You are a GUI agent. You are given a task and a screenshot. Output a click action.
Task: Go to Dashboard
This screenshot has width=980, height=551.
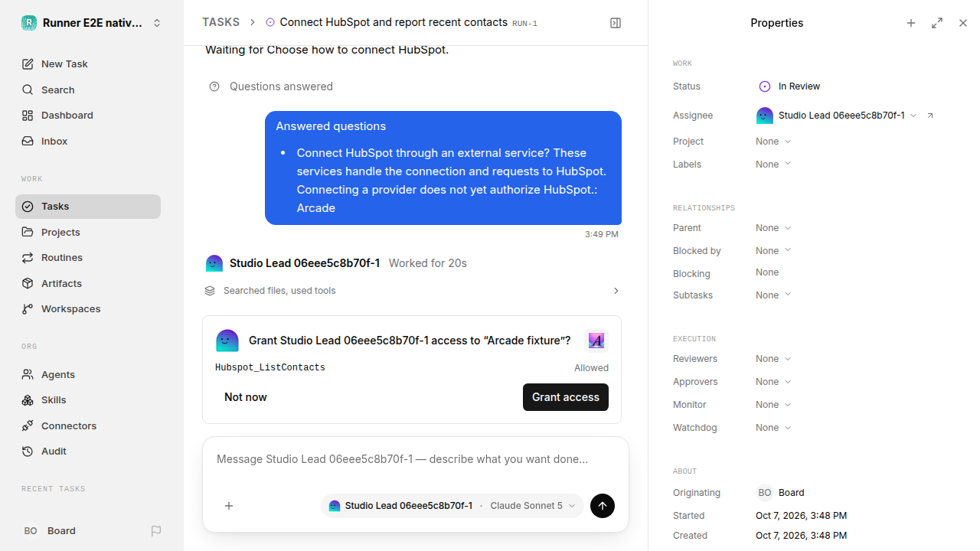tap(88, 116)
